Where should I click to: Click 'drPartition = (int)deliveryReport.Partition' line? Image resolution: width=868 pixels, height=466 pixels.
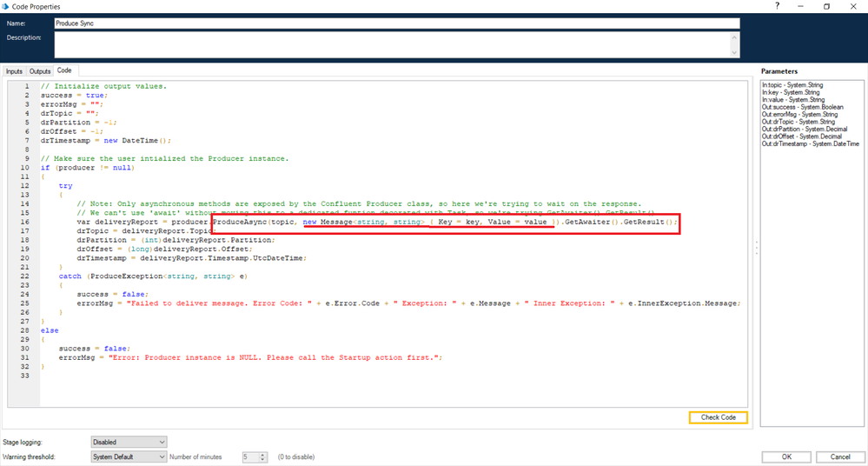[176, 240]
